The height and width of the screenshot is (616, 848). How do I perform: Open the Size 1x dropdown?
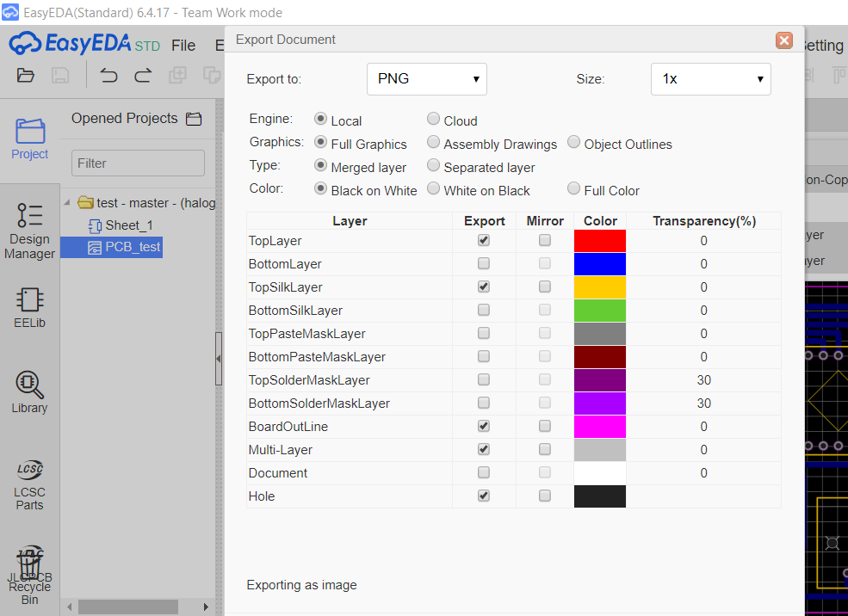click(710, 79)
